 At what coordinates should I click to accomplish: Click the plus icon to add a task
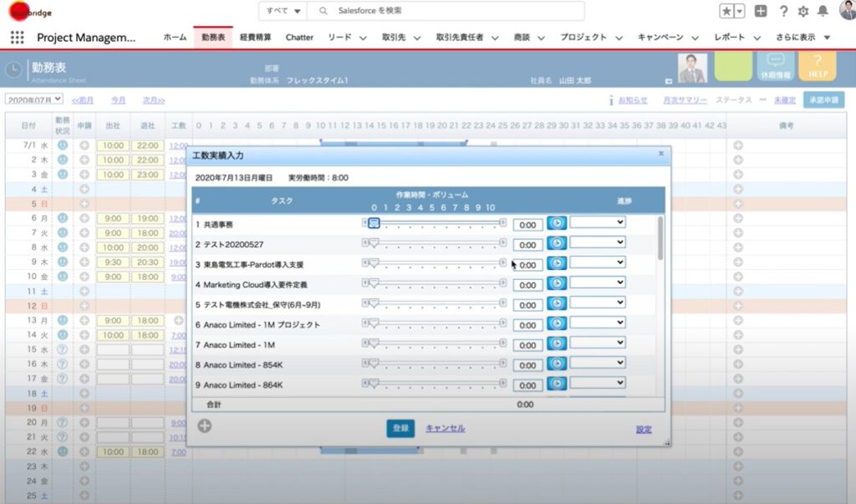(x=205, y=426)
